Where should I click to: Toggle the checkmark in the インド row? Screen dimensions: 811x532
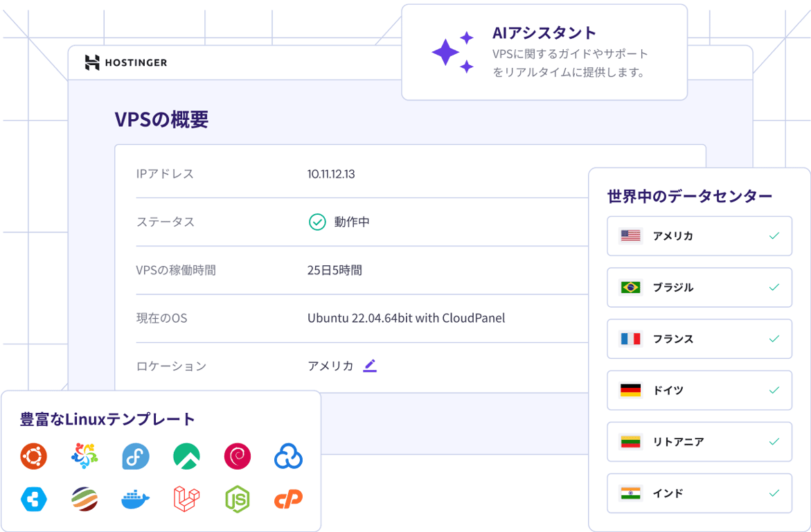(x=774, y=493)
